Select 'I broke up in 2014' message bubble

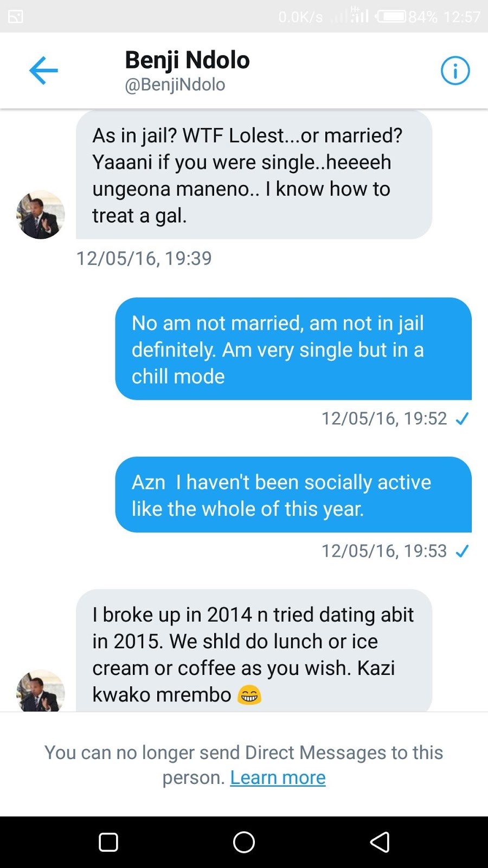254,651
